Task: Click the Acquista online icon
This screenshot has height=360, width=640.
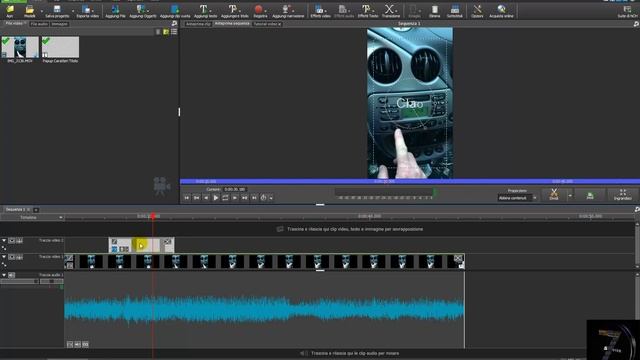Action: click(501, 11)
